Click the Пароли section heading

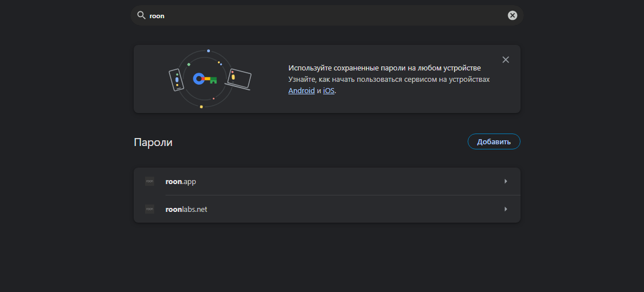153,142
